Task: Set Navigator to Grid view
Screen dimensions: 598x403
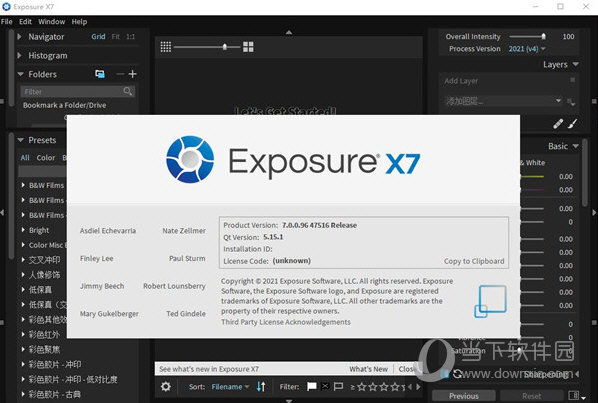Action: point(98,37)
